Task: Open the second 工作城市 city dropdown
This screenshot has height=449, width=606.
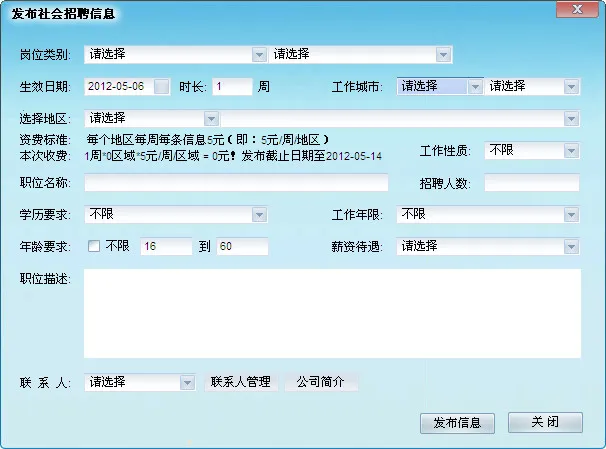Action: pyautogui.click(x=571, y=87)
